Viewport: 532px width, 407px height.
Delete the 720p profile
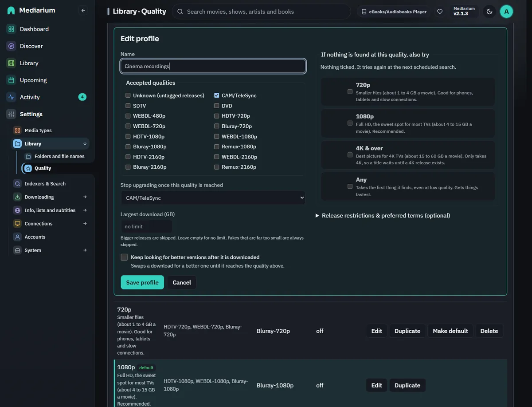tap(489, 331)
